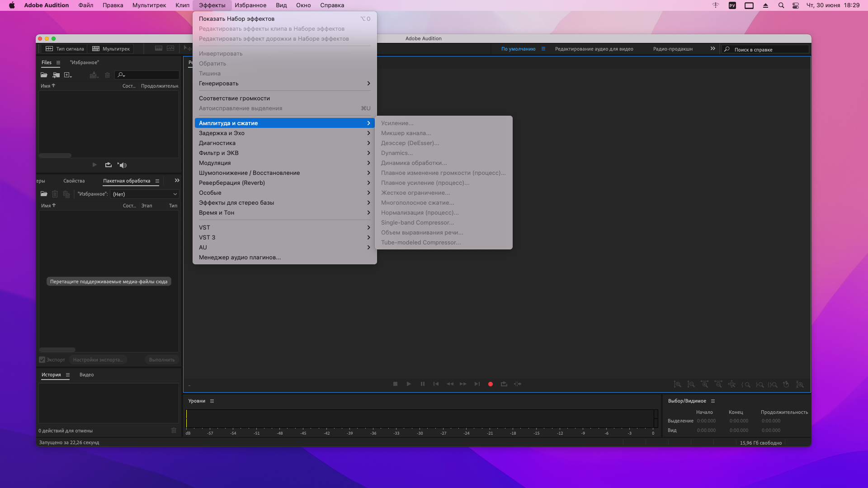The image size is (868, 488).
Task: Click the Настройки экспорта button
Action: (98, 360)
